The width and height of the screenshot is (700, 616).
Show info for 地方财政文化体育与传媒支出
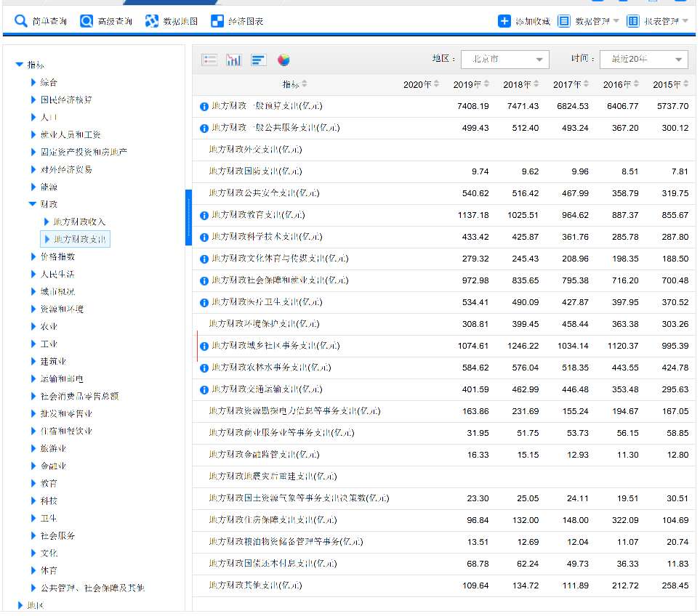[204, 259]
